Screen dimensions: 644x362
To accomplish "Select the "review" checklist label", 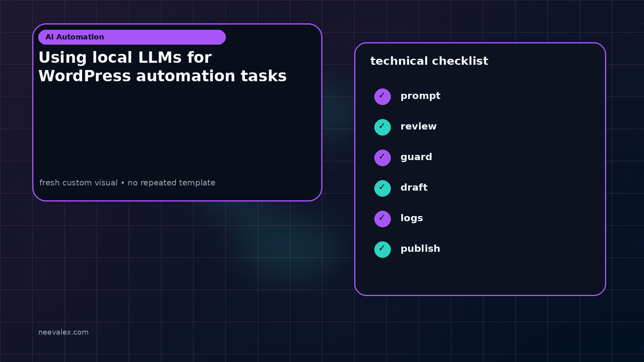I will pos(418,126).
